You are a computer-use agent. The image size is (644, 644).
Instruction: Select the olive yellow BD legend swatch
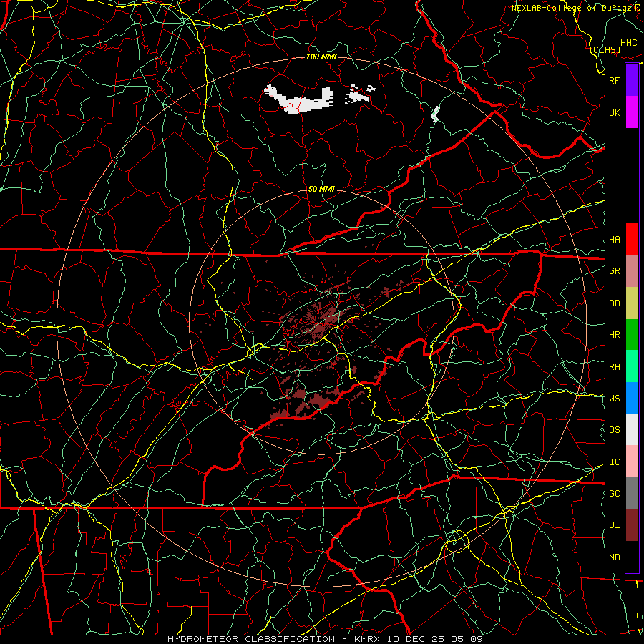pyautogui.click(x=632, y=303)
